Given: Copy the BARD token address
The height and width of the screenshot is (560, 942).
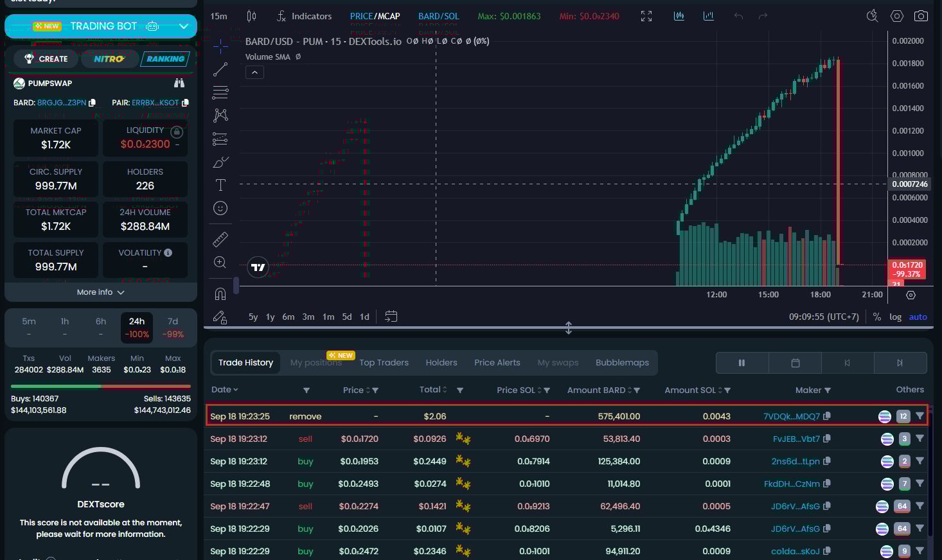Looking at the screenshot, I should pyautogui.click(x=93, y=103).
